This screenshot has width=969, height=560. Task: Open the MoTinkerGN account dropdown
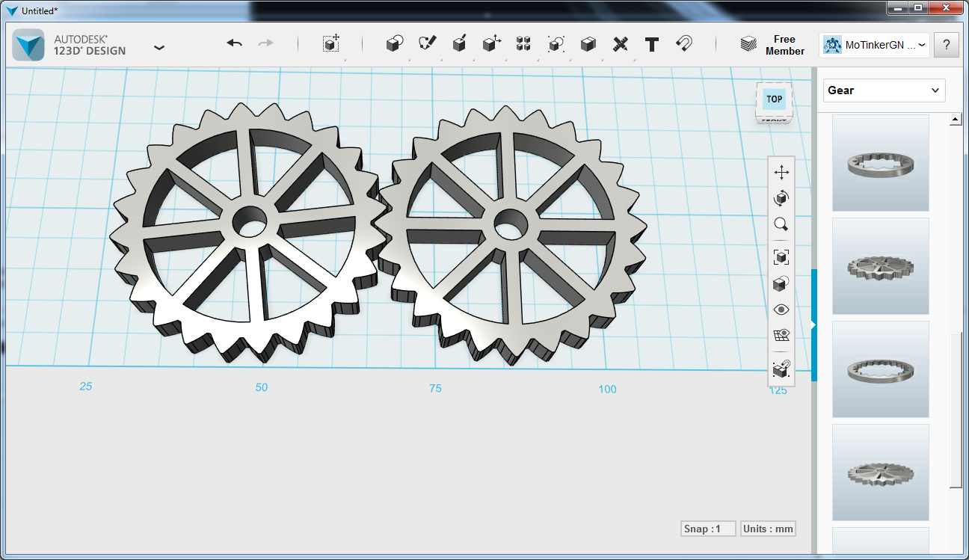[874, 45]
